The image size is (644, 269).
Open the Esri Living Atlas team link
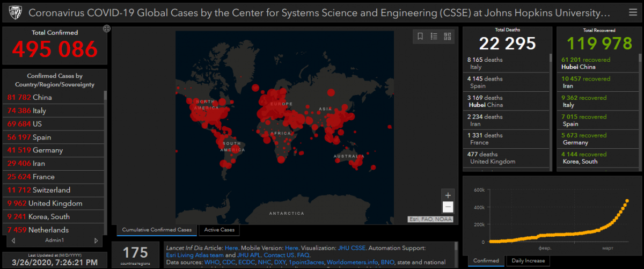pos(195,255)
